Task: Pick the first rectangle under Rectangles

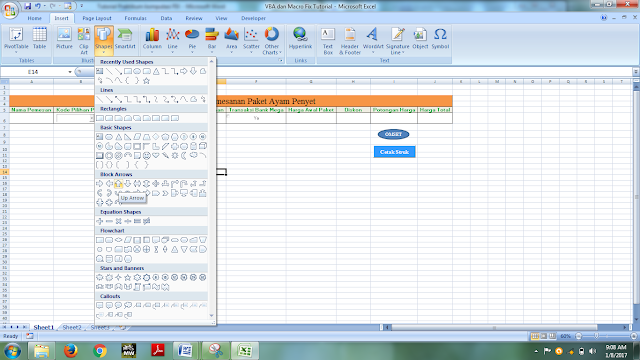Action: 100,118
